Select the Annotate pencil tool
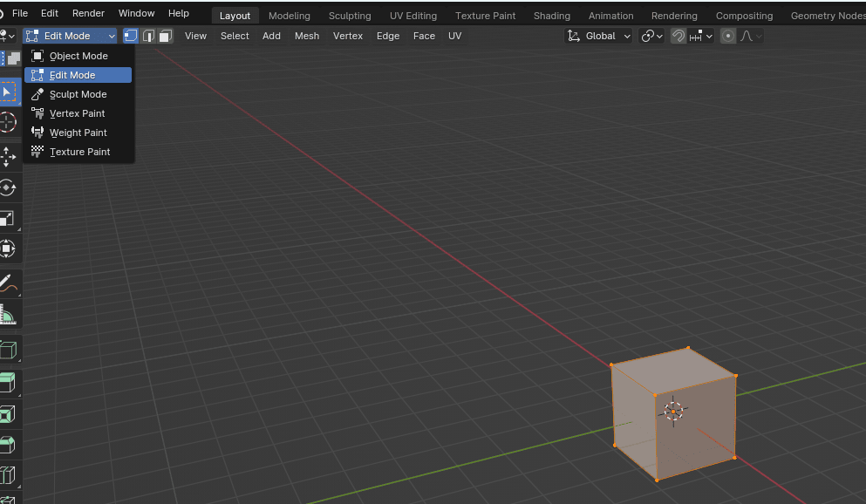The width and height of the screenshot is (866, 504). 7,283
